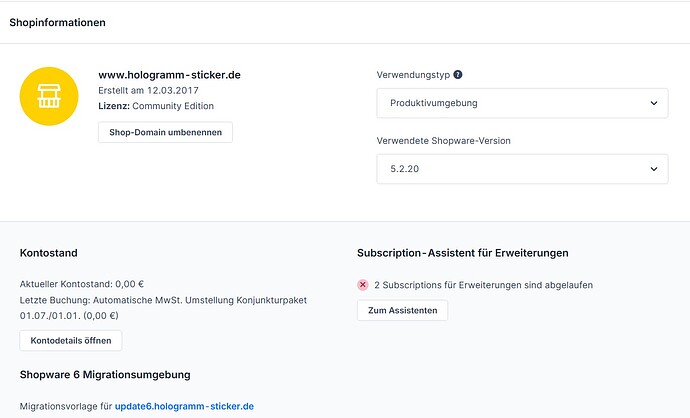Click the Erstellt am 12.03.2017 text
690x418 pixels.
148,90
